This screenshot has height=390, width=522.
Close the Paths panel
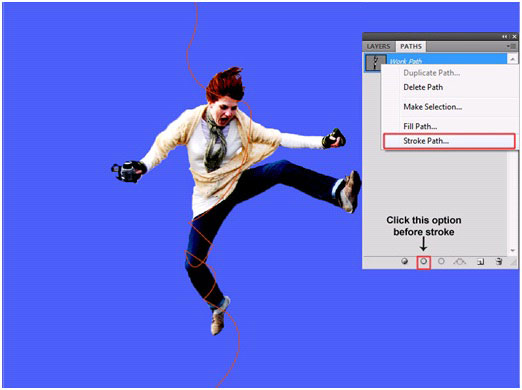pos(514,37)
